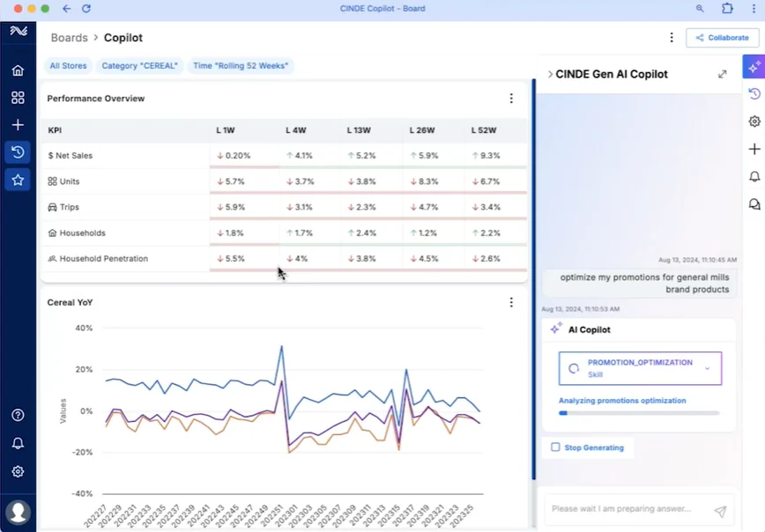
Task: Check the Stop Generating checkbox
Action: click(555, 447)
